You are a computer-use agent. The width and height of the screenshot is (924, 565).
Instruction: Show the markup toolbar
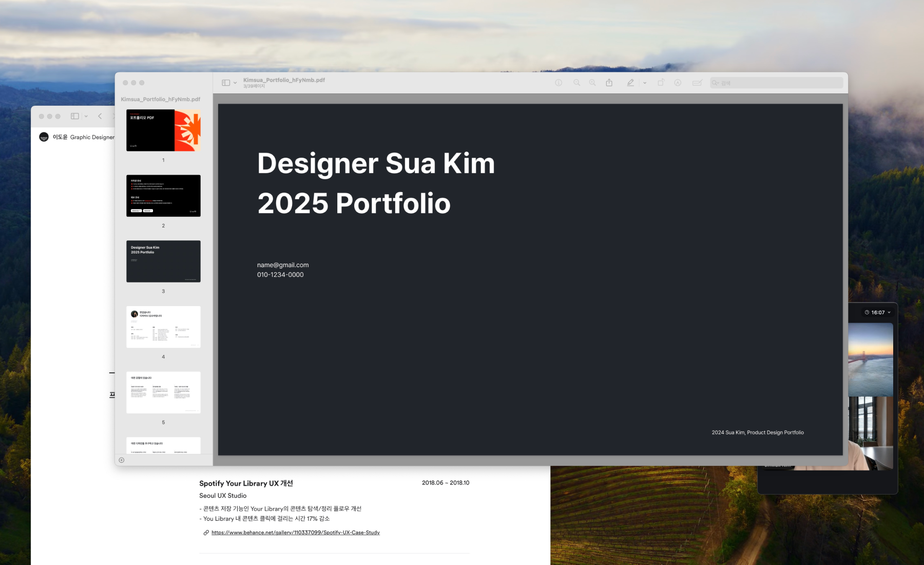(x=678, y=83)
